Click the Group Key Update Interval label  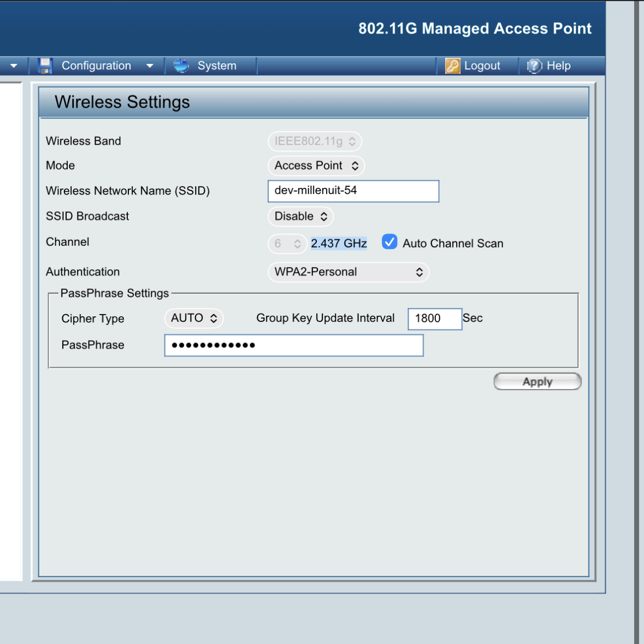pyautogui.click(x=326, y=318)
